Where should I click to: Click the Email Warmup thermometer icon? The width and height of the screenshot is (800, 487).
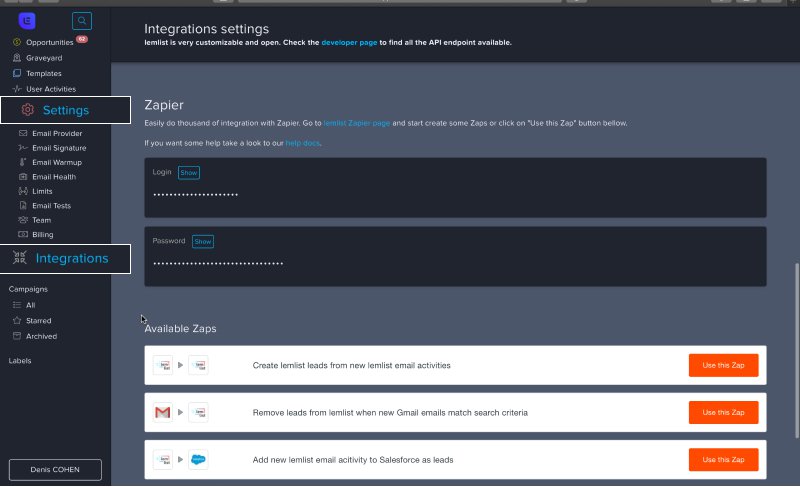23,162
